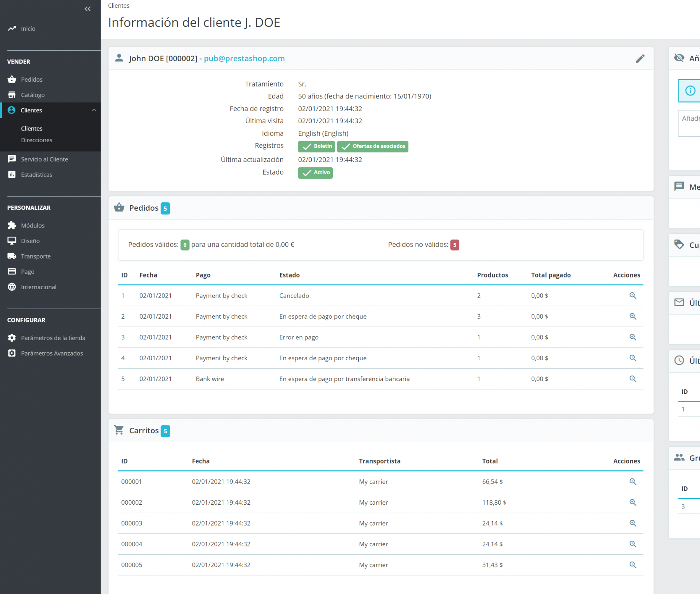Click the private note text field
700x594 pixels.
(x=690, y=124)
